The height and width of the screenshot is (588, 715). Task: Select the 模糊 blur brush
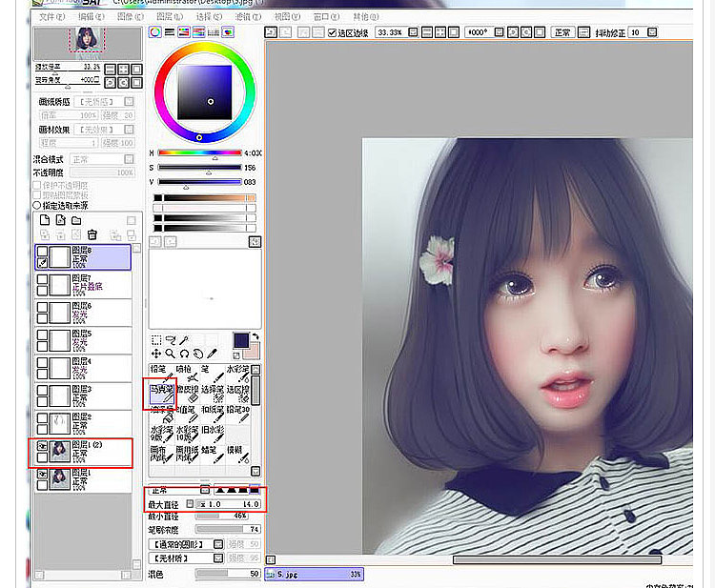(238, 455)
